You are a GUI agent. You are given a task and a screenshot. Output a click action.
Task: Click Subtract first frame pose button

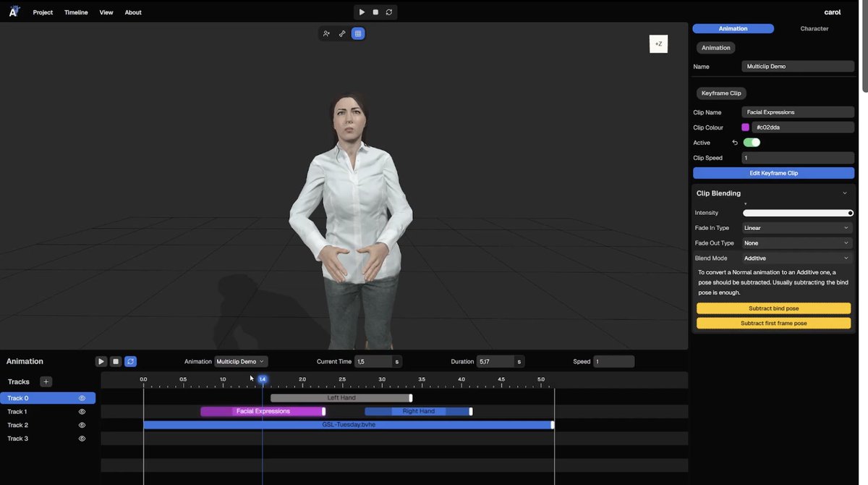(x=773, y=324)
